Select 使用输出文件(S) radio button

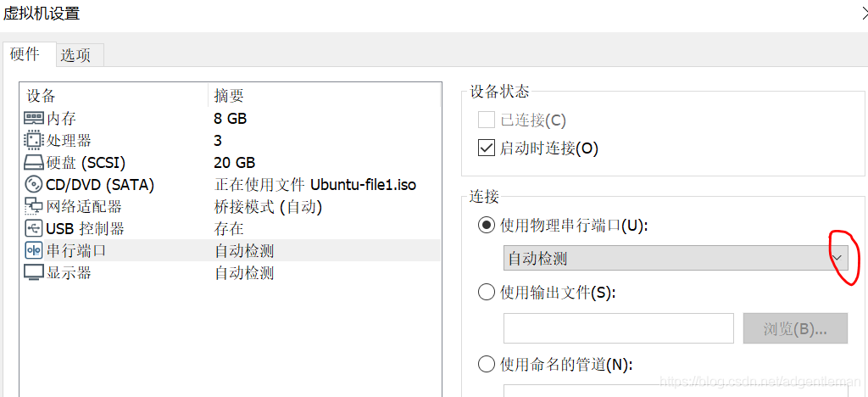point(487,293)
